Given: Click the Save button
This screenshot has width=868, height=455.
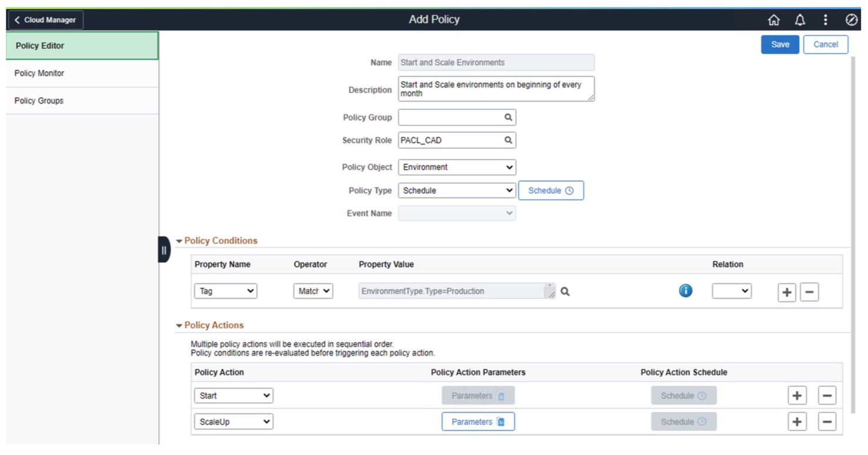Looking at the screenshot, I should [x=780, y=45].
